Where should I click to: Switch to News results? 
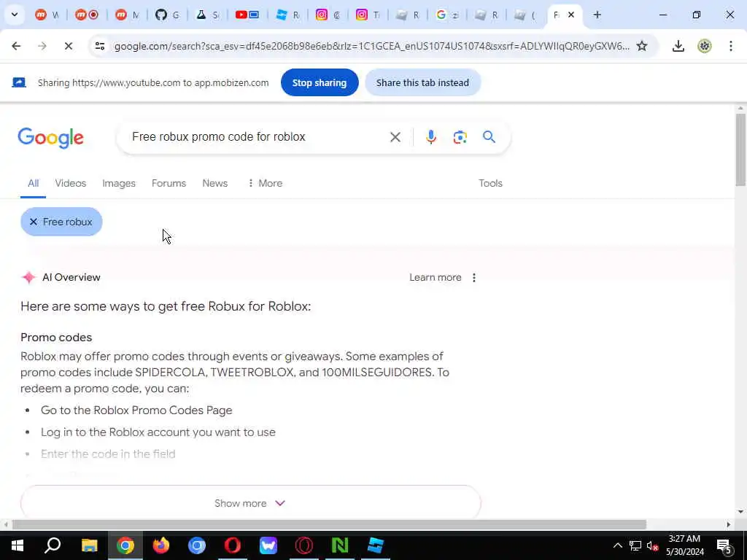pyautogui.click(x=215, y=183)
